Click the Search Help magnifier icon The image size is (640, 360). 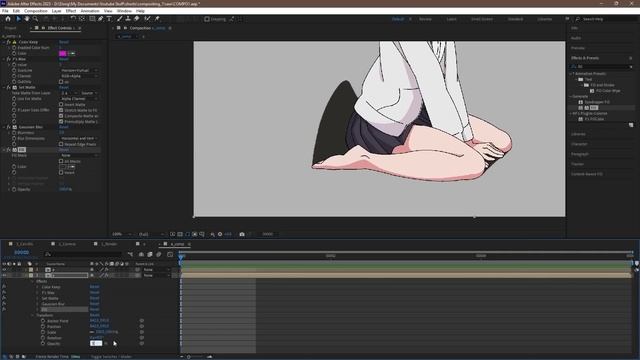(x=578, y=19)
